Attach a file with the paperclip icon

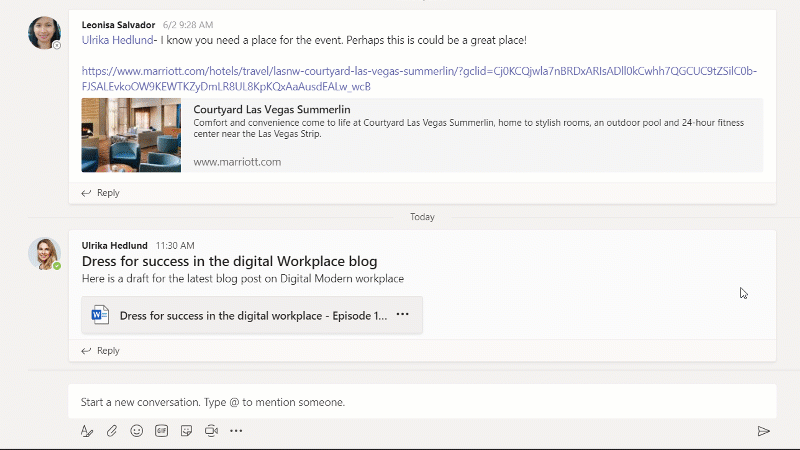coord(112,431)
